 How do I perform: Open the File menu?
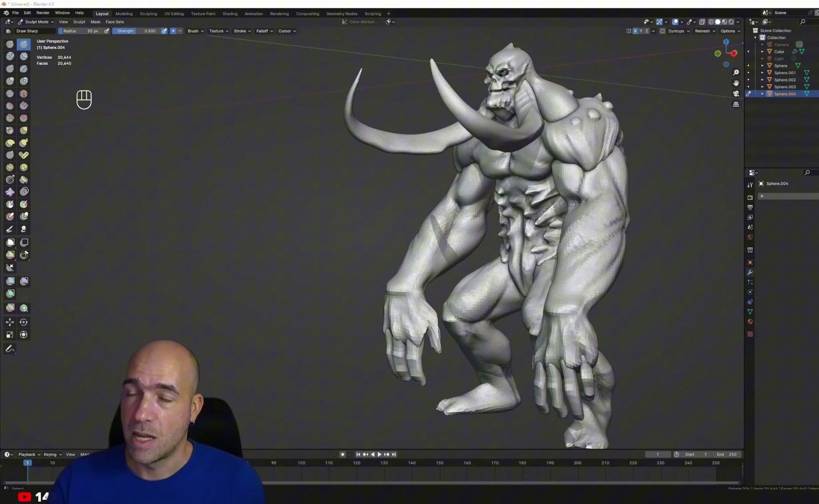click(15, 13)
